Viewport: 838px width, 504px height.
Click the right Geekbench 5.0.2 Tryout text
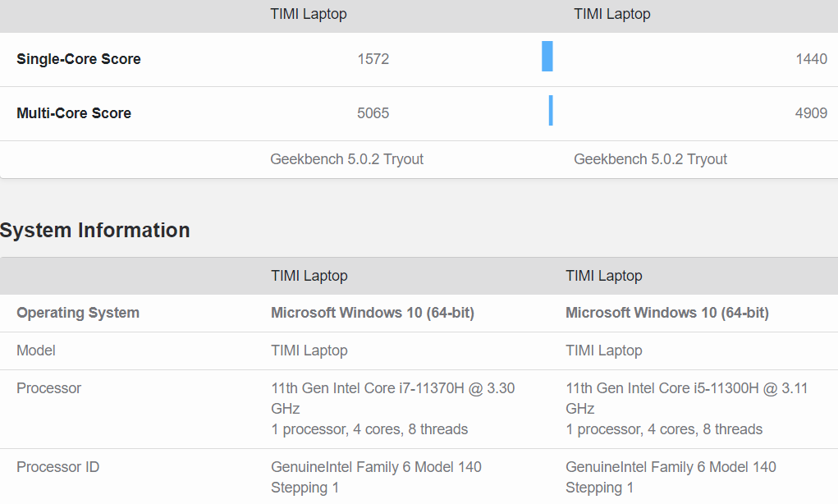[x=650, y=159]
